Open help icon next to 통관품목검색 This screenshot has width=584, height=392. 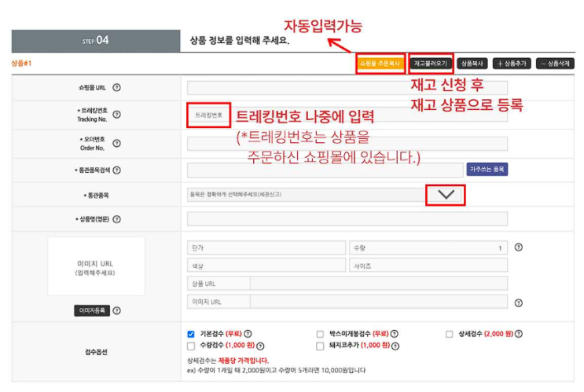coord(116,170)
